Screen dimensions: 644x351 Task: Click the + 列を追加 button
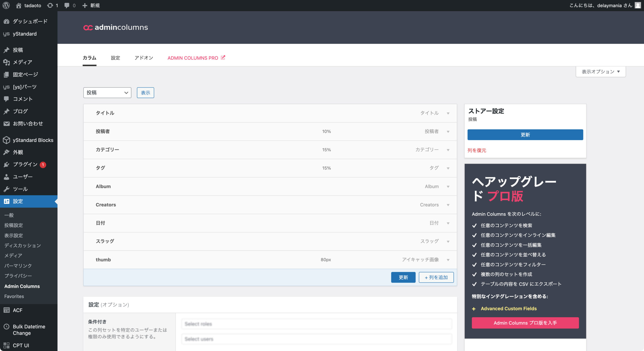click(436, 277)
